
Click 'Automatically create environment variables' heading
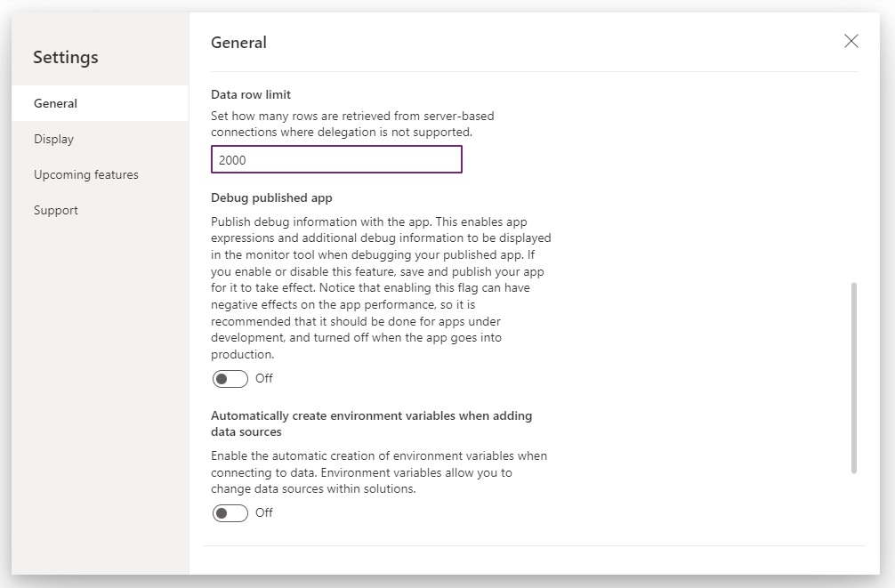pyautogui.click(x=372, y=423)
